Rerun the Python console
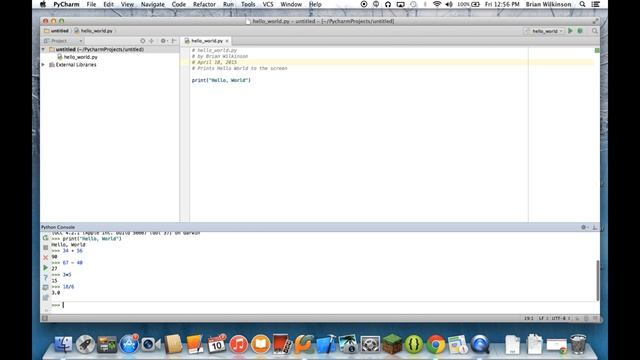The image size is (640, 360). point(45,238)
